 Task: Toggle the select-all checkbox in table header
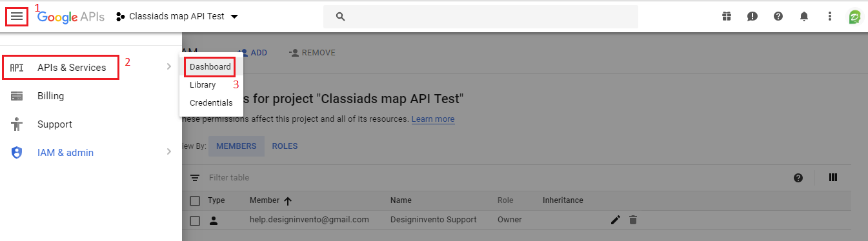coord(195,201)
